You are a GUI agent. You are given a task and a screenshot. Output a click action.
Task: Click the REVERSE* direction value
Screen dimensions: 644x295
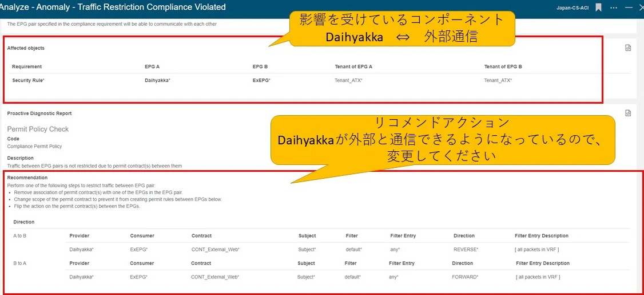(466, 249)
